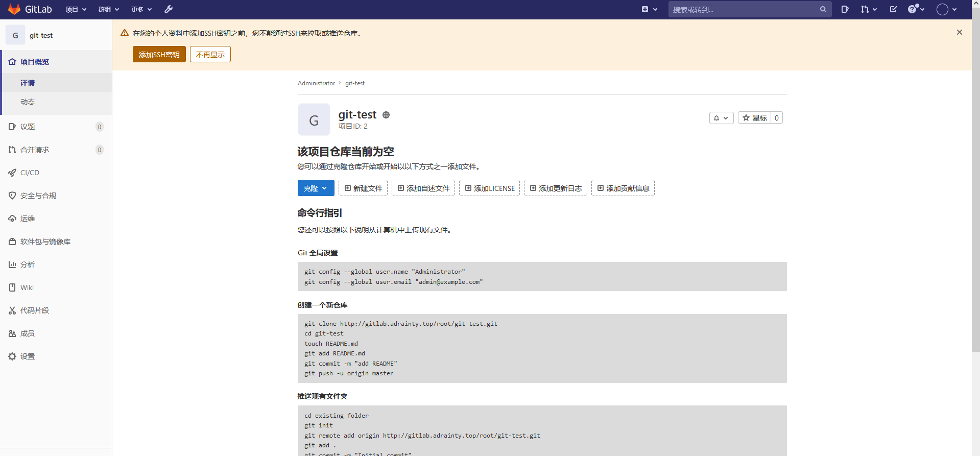Viewport: 980px width, 456px height.
Task: Click the 命令行指引 heading
Action: click(320, 213)
